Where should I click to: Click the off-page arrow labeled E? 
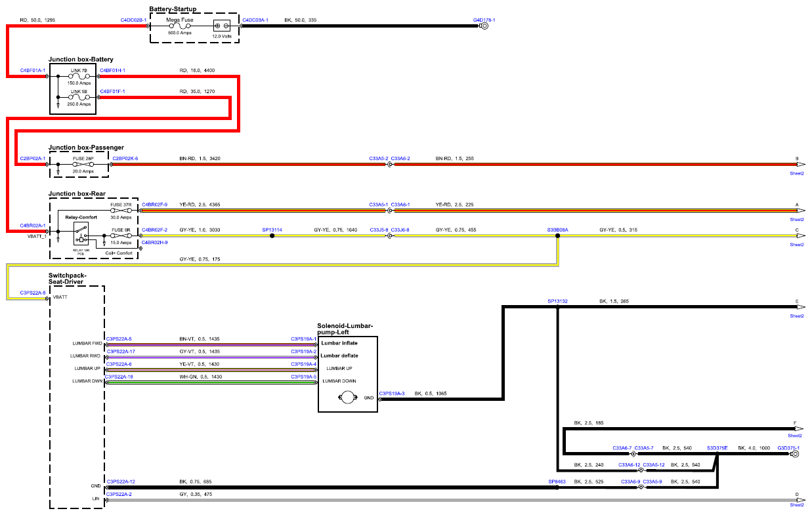800,306
